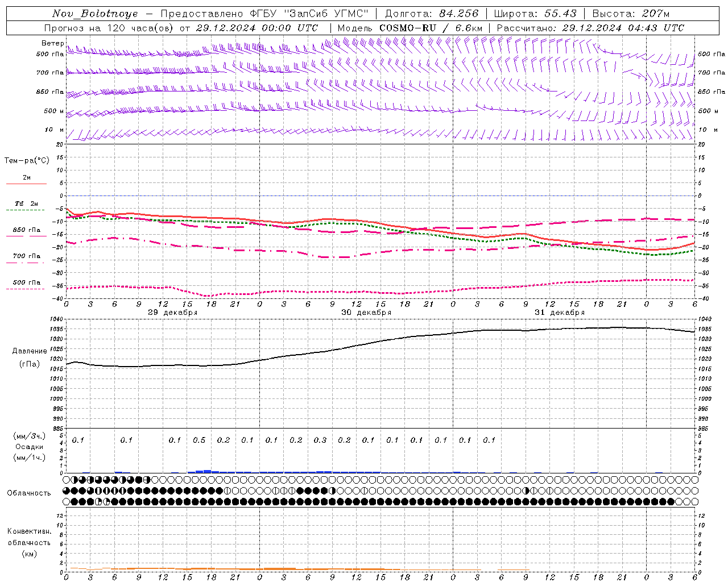Click the (км) convective cloud unit label
This screenshot has width=728, height=582.
30,554
